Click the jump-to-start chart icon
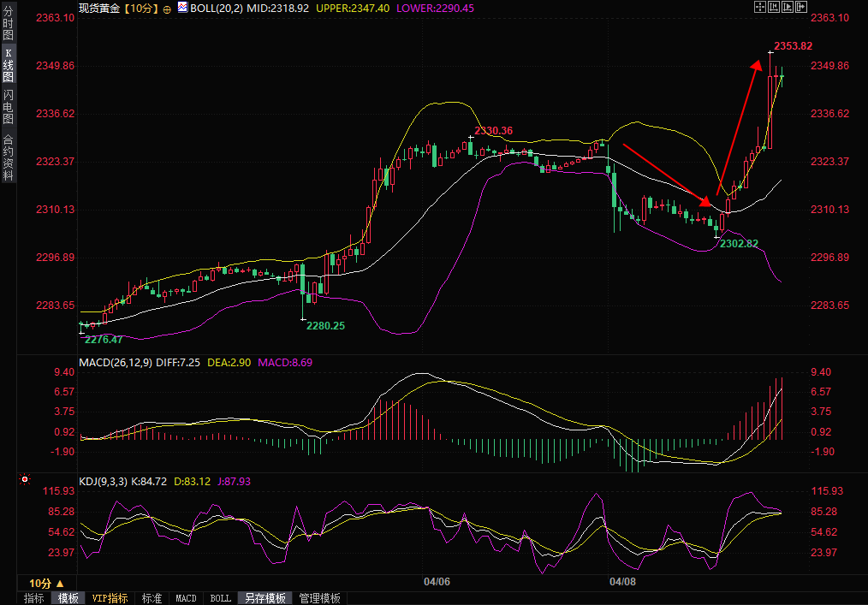Screen dimensions: 868x605 pyautogui.click(x=773, y=7)
